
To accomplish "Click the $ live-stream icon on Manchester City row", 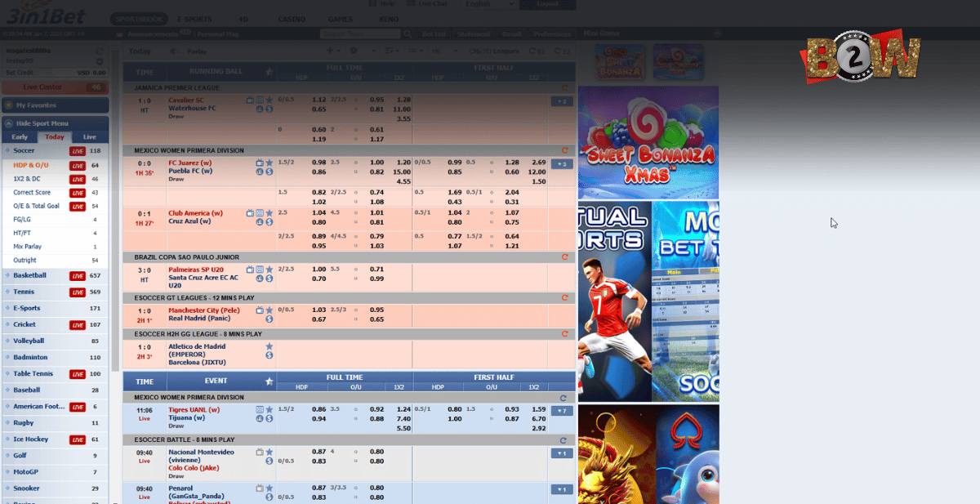I will [269, 319].
